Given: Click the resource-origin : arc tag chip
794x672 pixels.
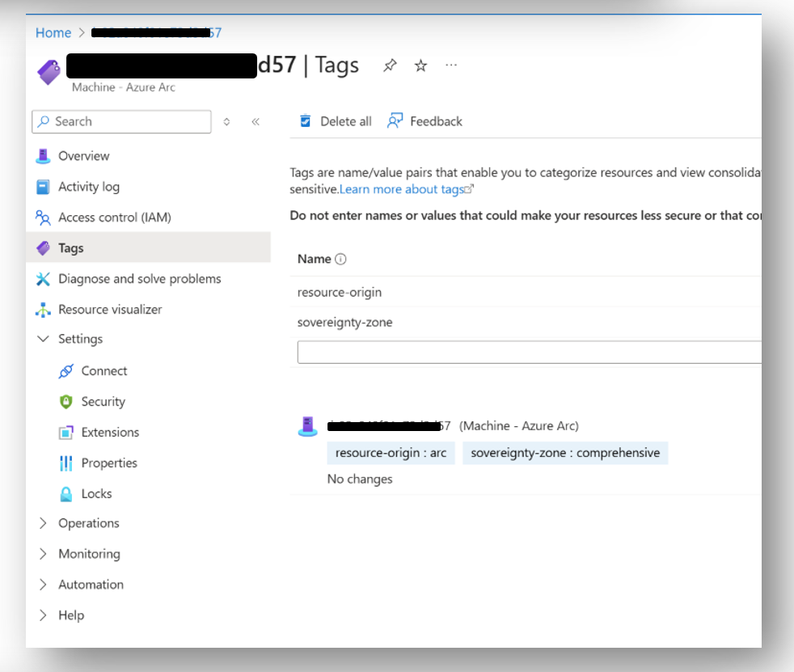Looking at the screenshot, I should tap(391, 453).
